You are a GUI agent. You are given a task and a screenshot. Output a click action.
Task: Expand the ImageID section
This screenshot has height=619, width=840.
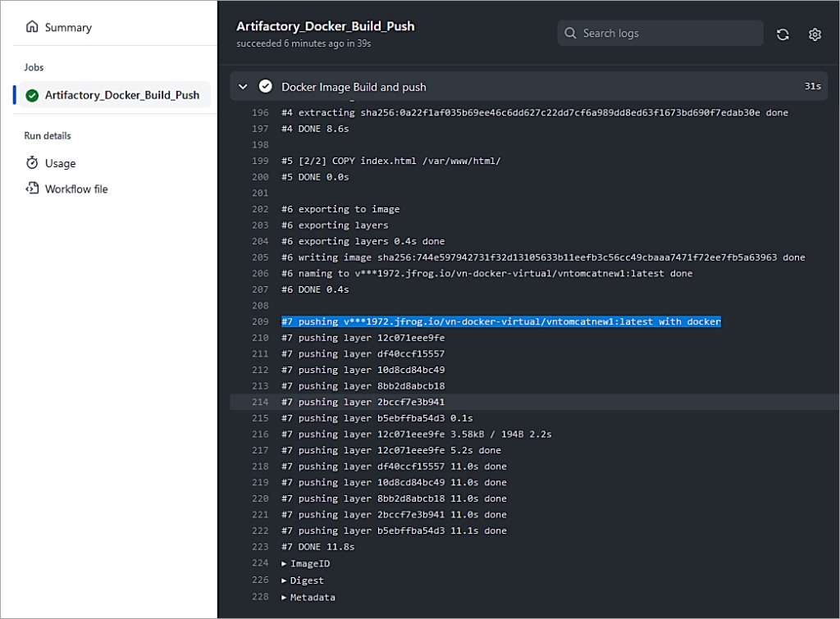tap(283, 563)
